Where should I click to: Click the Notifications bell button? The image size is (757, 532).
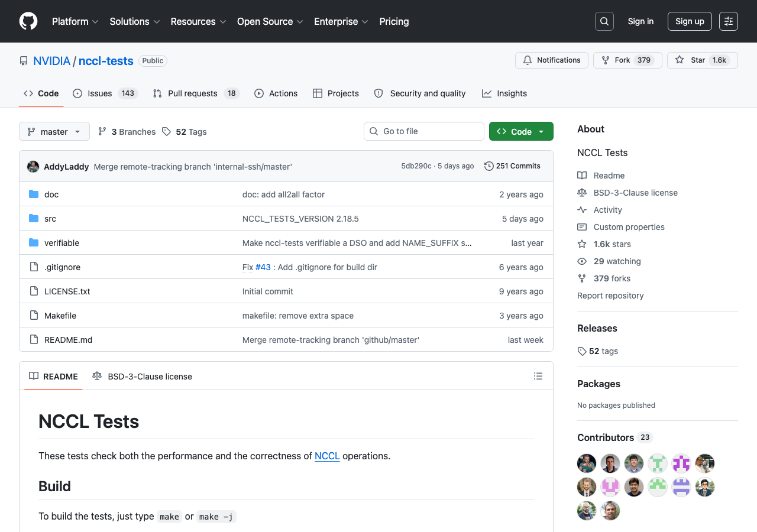click(552, 60)
